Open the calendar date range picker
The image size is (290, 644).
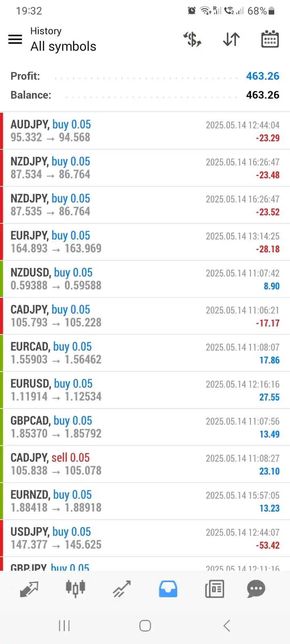(x=270, y=39)
